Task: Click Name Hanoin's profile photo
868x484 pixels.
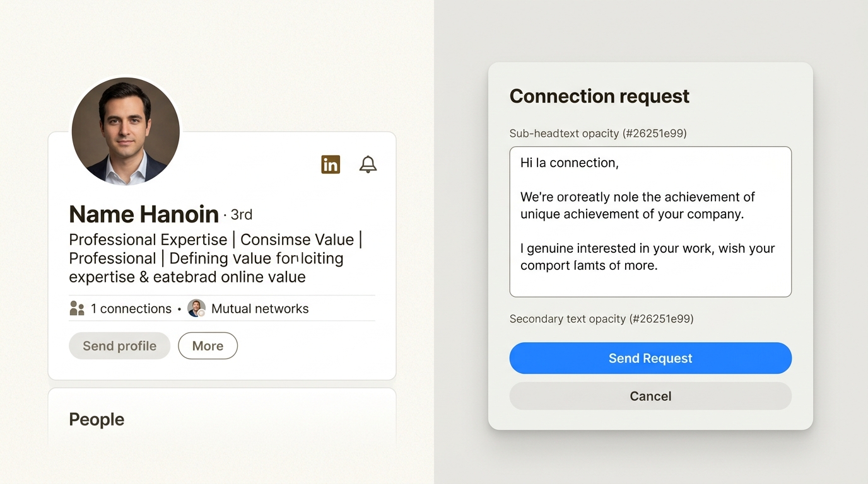Action: tap(125, 130)
